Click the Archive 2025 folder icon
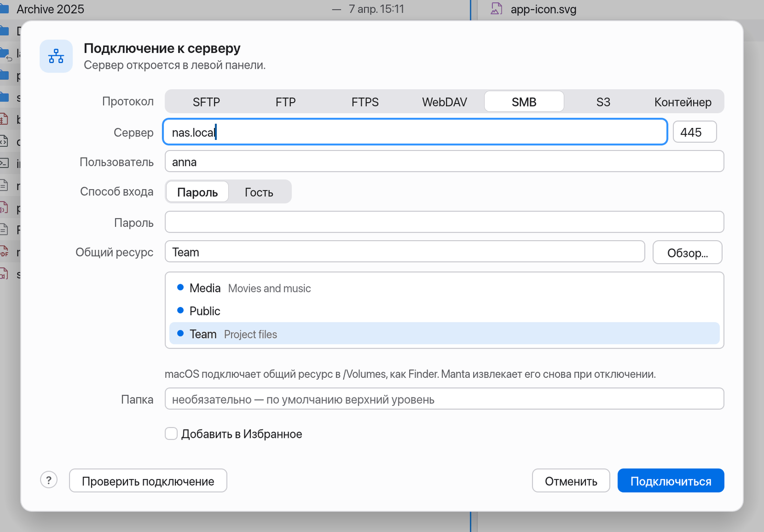This screenshot has width=764, height=532. (x=4, y=9)
